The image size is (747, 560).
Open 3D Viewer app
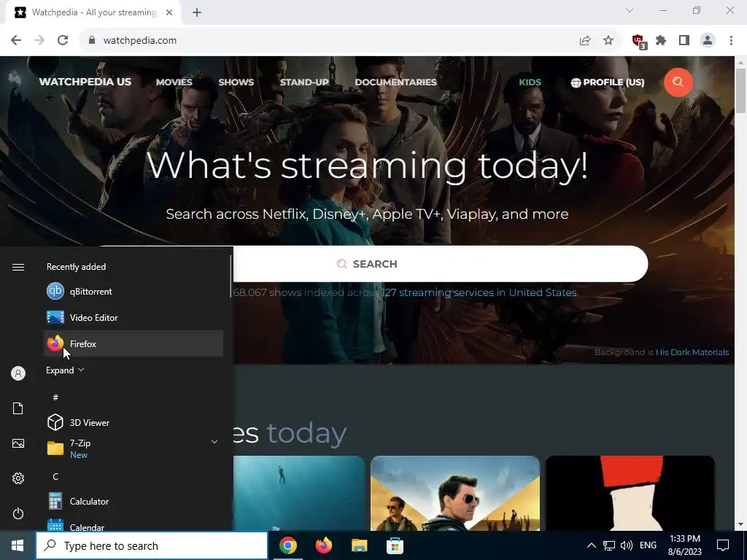[x=133, y=422]
